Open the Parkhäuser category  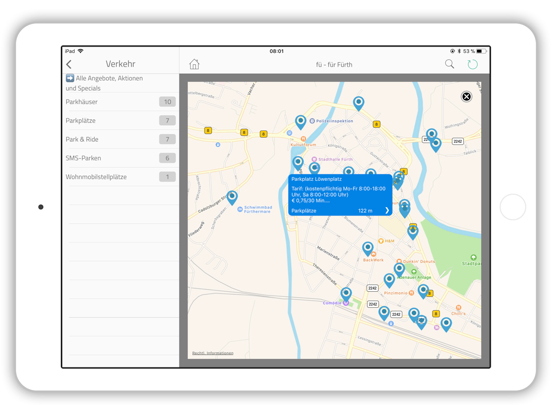point(121,102)
